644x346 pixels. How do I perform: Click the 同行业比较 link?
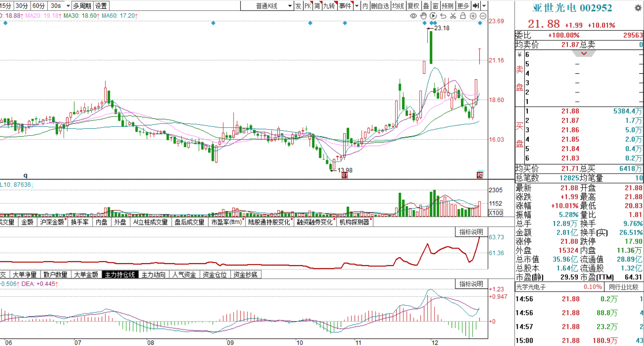tap(624, 287)
